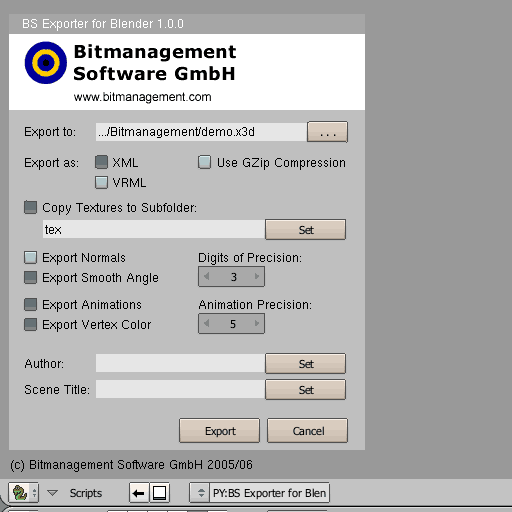Collapse header menus with the triangle arrow

(52, 493)
